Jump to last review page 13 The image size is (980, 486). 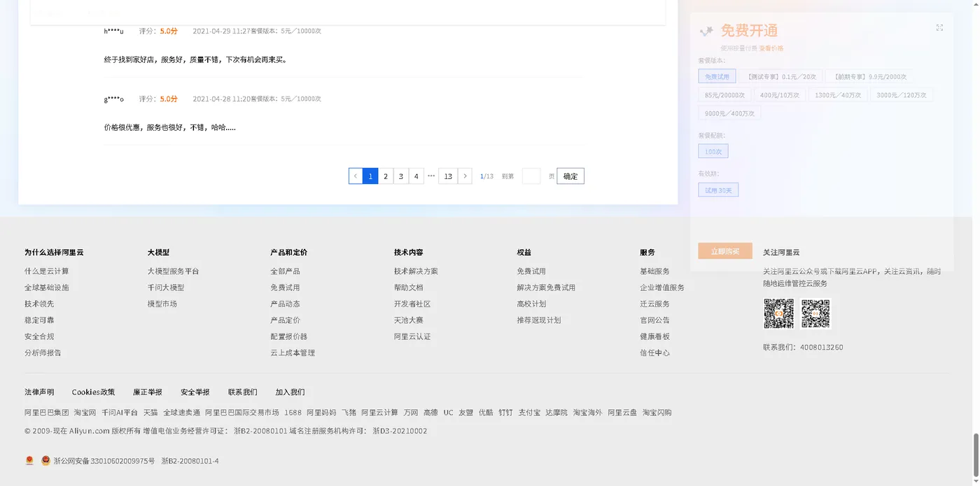point(448,176)
